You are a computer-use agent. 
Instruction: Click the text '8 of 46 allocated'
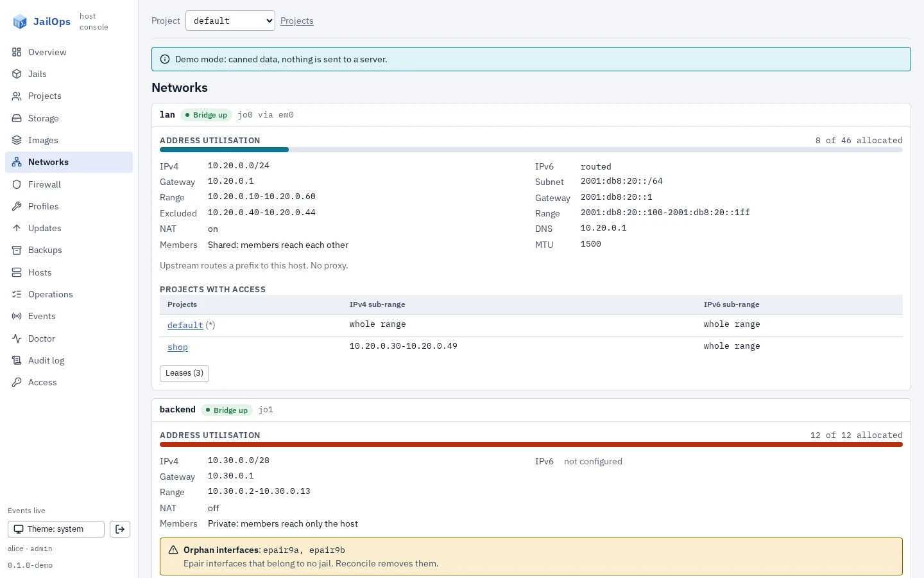pos(859,140)
